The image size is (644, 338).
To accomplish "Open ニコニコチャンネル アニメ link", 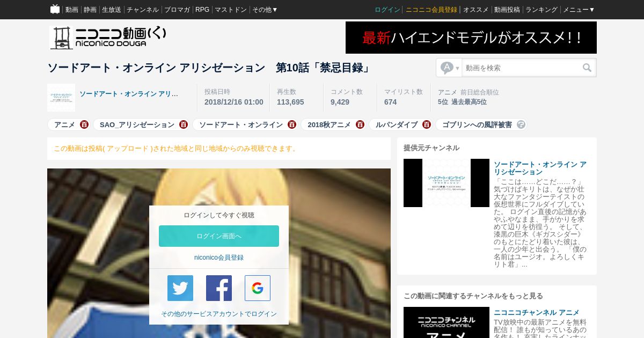I will pyautogui.click(x=537, y=312).
